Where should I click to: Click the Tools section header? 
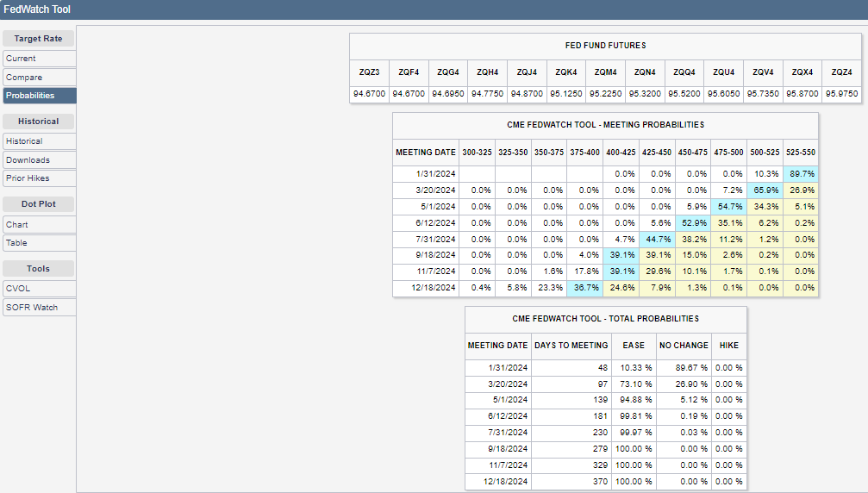(x=38, y=268)
